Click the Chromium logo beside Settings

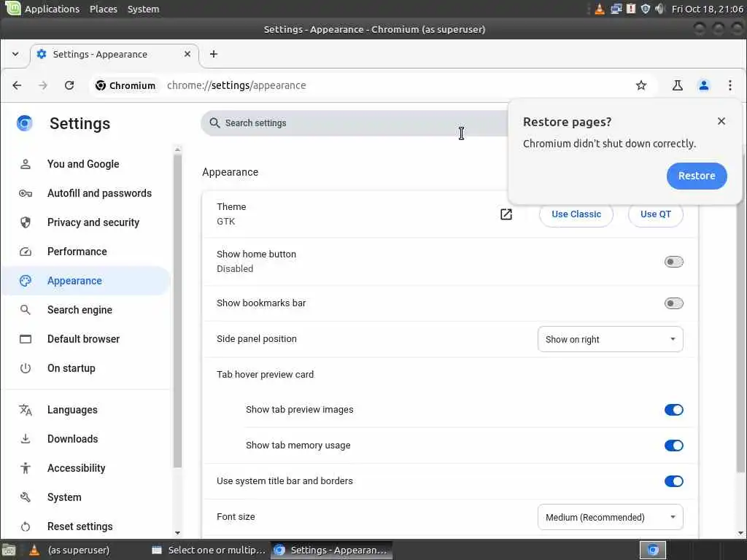(x=24, y=123)
